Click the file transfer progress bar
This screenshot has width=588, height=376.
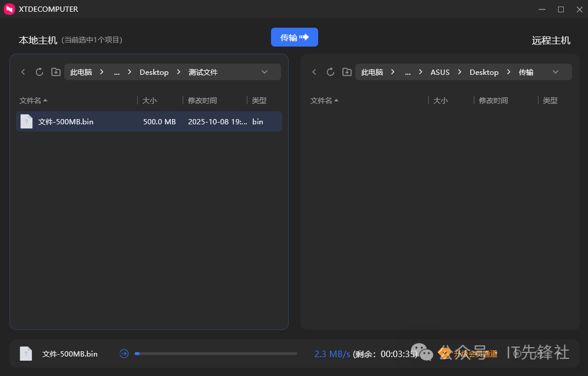tap(216, 354)
